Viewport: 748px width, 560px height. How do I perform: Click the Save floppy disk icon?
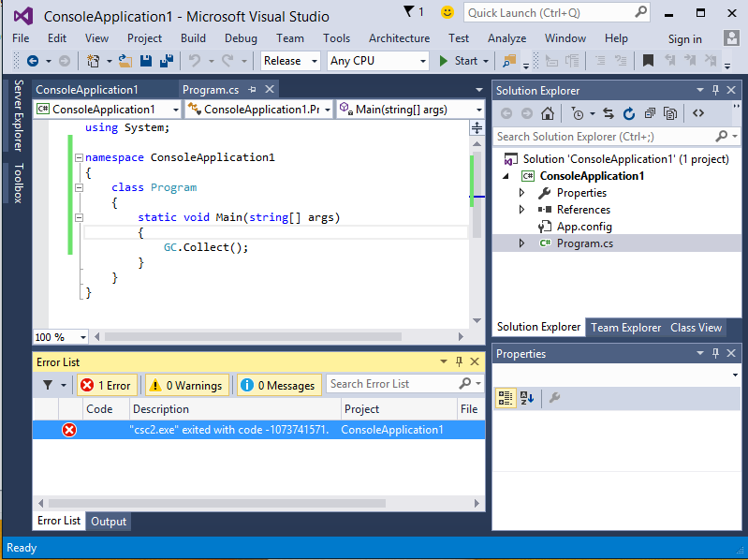pyautogui.click(x=145, y=61)
